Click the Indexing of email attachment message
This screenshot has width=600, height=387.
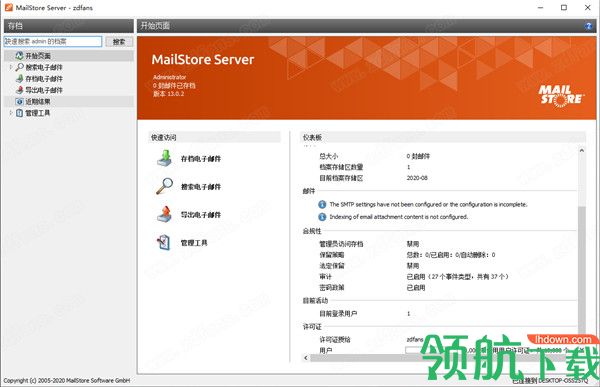[x=399, y=217]
